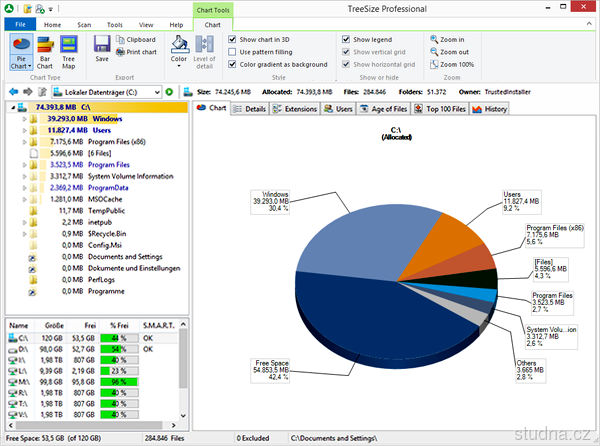This screenshot has height=446, width=600.
Task: Select the inetpub folder row
Action: [x=100, y=222]
